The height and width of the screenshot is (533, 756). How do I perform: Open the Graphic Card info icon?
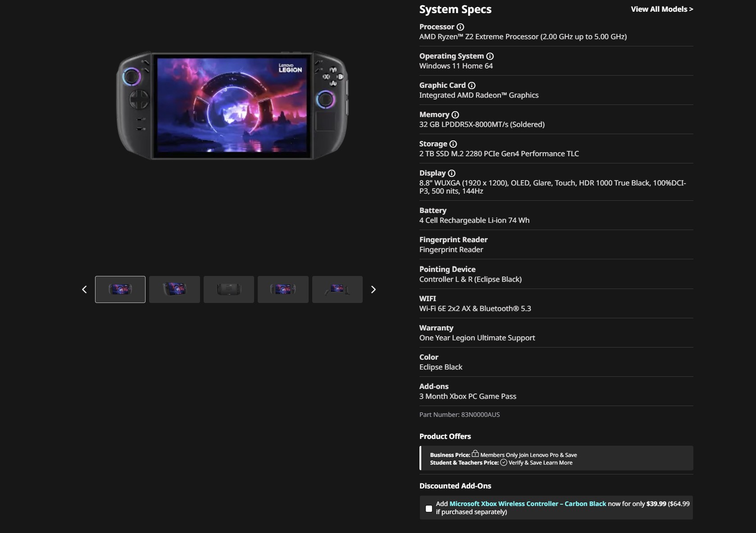pos(472,86)
